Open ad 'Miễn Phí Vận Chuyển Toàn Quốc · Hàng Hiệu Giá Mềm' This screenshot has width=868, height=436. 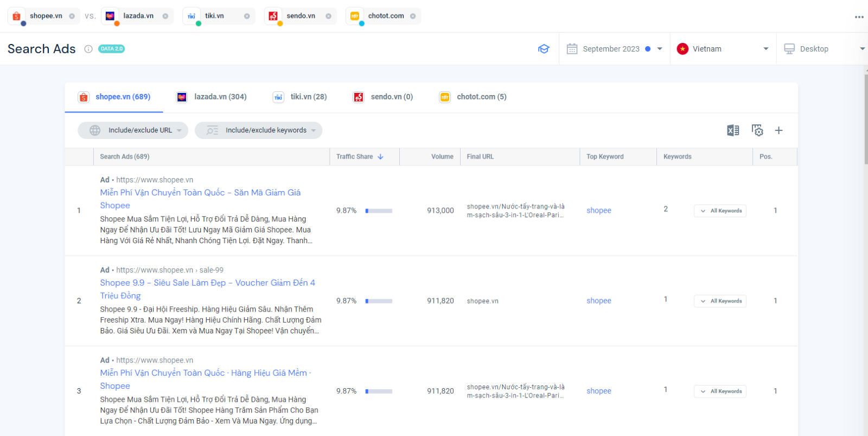pyautogui.click(x=206, y=380)
